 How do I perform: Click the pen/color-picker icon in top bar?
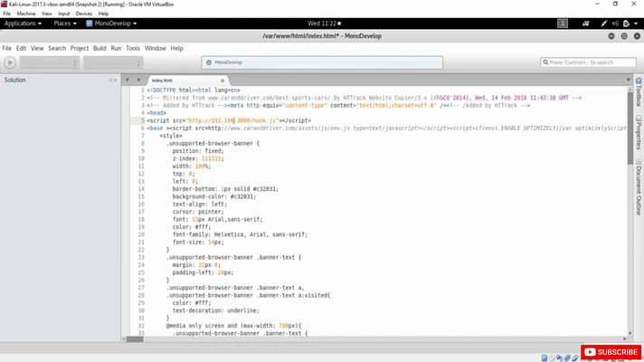point(604,24)
